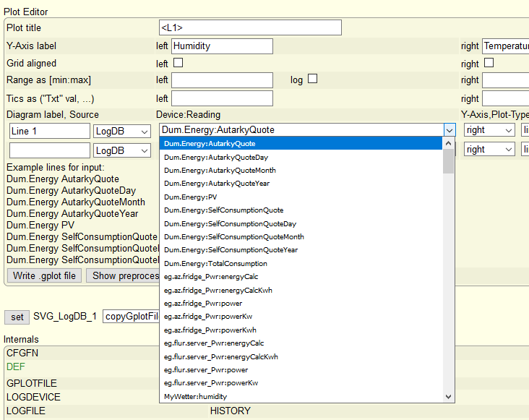Select Dum.Energy:PV from the list
This screenshot has height=420, width=529.
pos(301,197)
